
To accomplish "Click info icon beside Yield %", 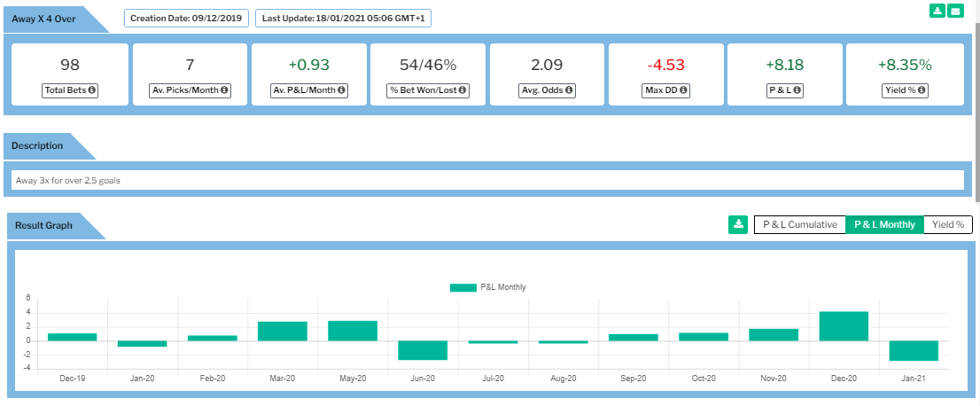I will point(925,90).
